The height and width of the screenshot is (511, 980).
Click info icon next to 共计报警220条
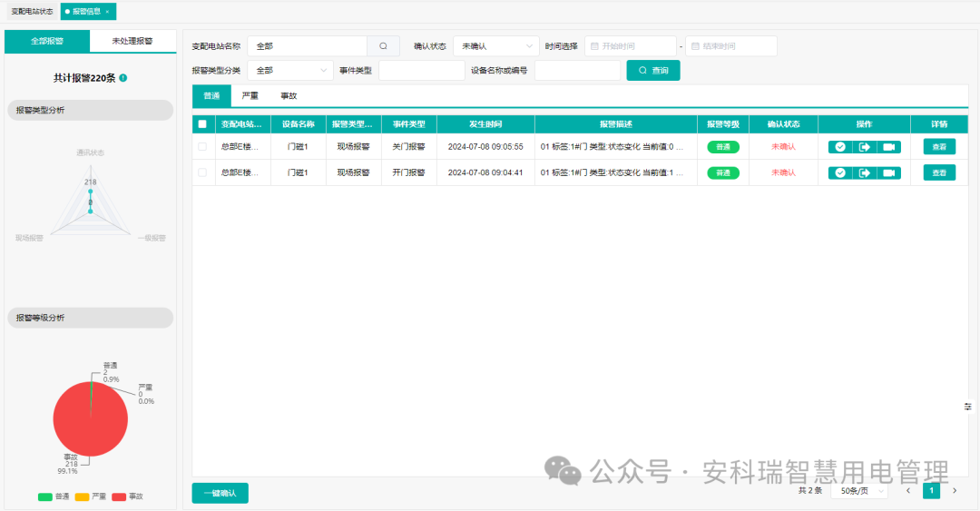click(123, 77)
